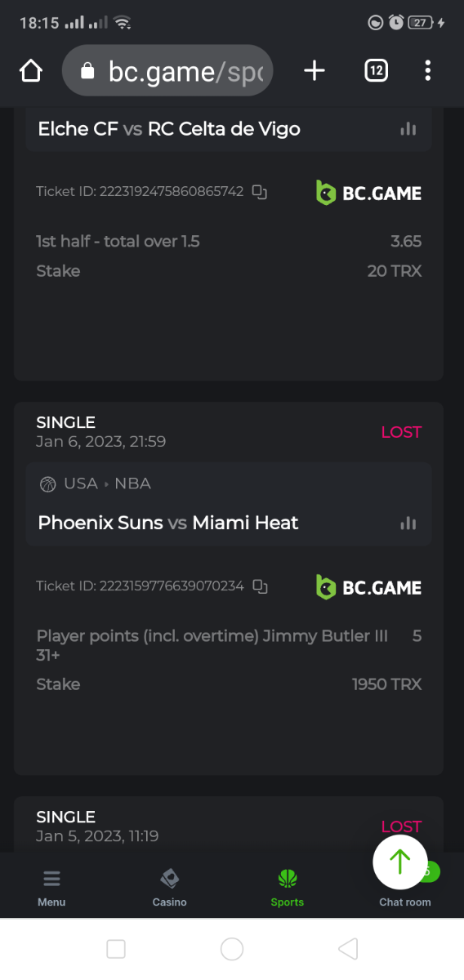Screen dimensions: 464x980
Task: Open the tab switcher showing 12 tabs
Action: [x=376, y=71]
